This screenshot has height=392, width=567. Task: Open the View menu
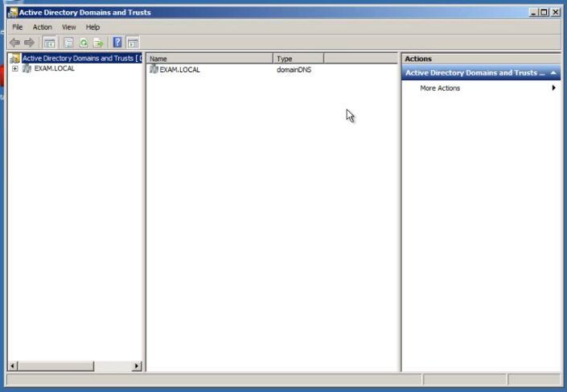click(x=68, y=27)
